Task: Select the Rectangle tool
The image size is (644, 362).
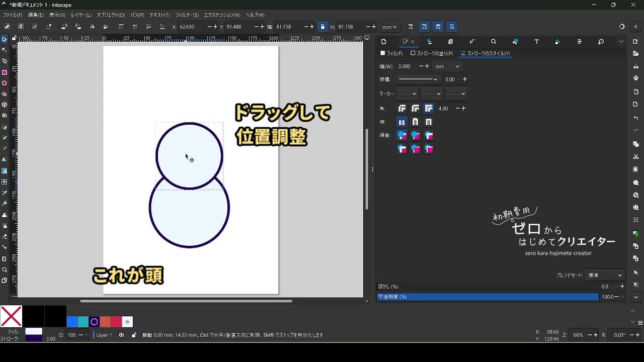Action: click(x=5, y=72)
